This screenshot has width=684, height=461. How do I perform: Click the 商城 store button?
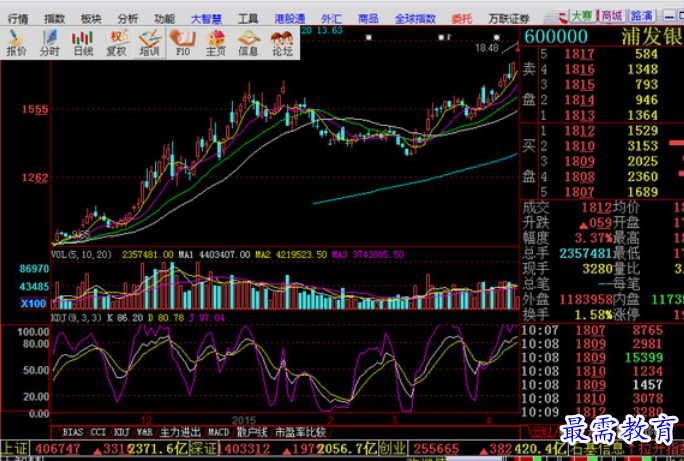pyautogui.click(x=612, y=17)
